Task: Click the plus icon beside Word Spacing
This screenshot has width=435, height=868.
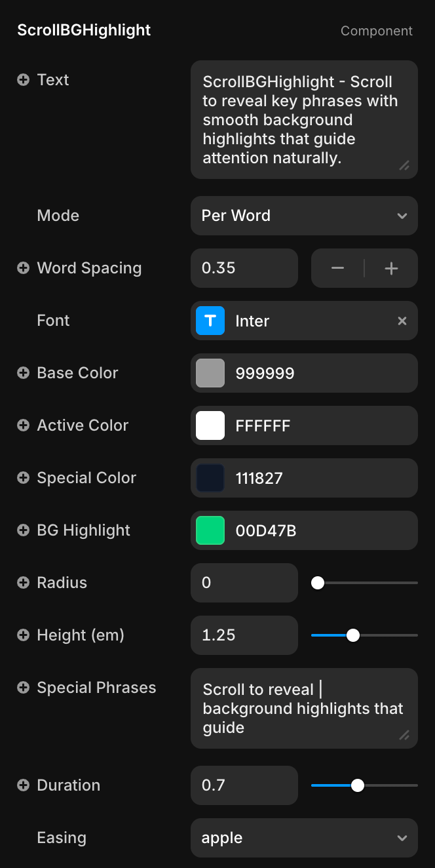Action: [x=23, y=268]
